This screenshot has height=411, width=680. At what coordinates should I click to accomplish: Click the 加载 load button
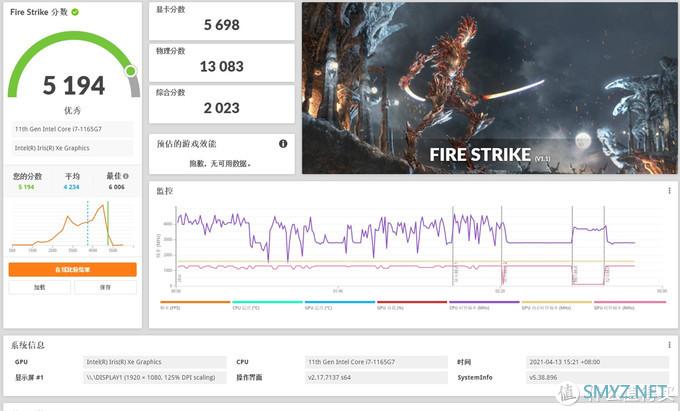point(39,287)
